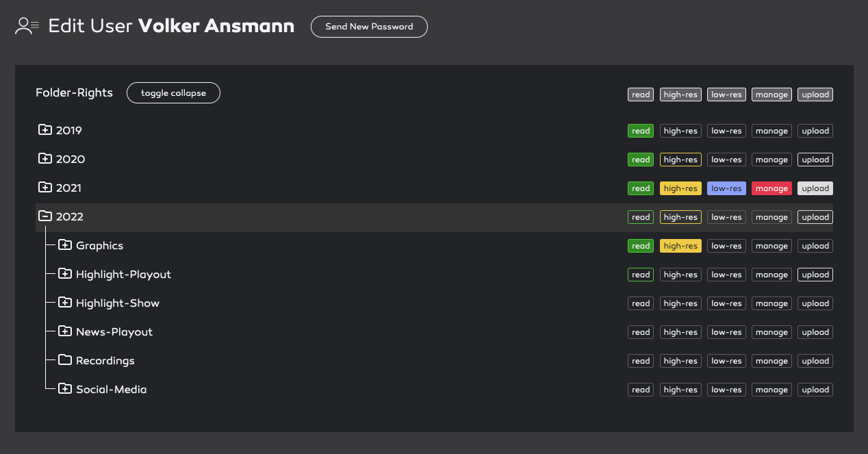Toggle low-res right on 2022 folder
Image resolution: width=868 pixels, height=454 pixels.
[726, 217]
